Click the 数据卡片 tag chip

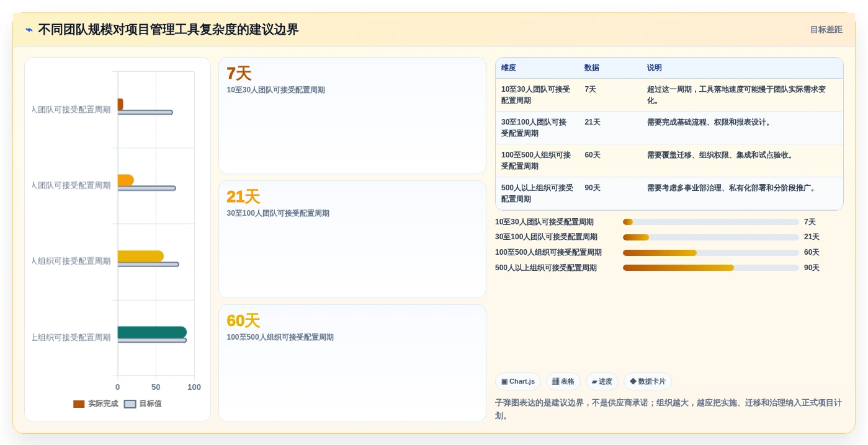(x=648, y=382)
